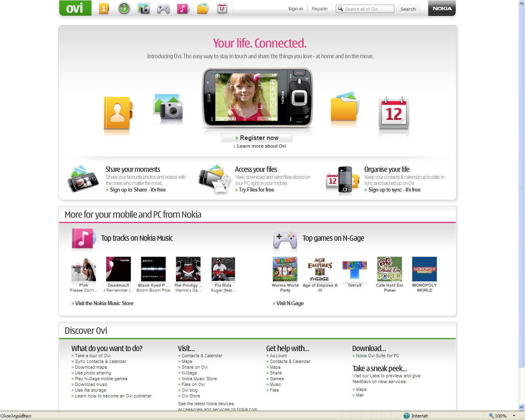Image resolution: width=525 pixels, height=420 pixels.
Task: Click the Ovi green logo
Action: [75, 8]
